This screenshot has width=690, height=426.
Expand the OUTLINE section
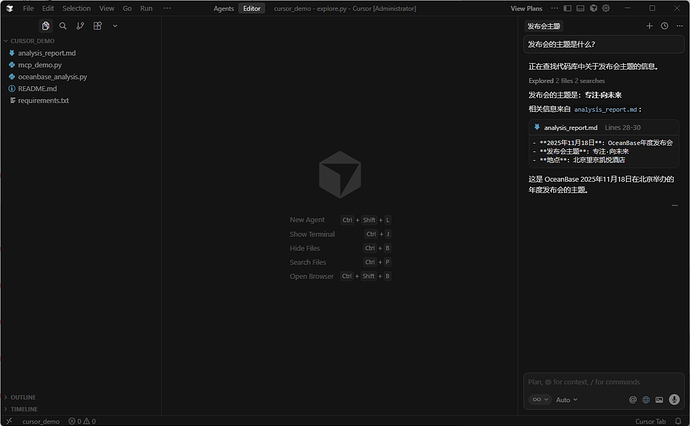coord(22,397)
